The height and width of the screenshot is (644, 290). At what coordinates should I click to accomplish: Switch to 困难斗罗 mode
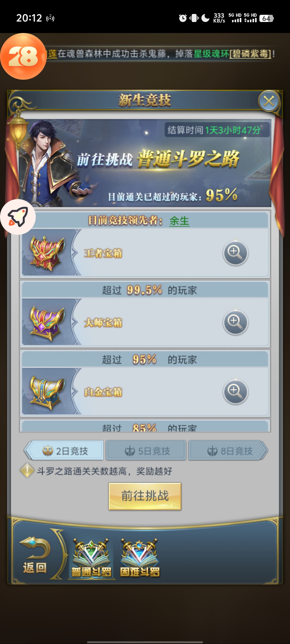point(139,558)
